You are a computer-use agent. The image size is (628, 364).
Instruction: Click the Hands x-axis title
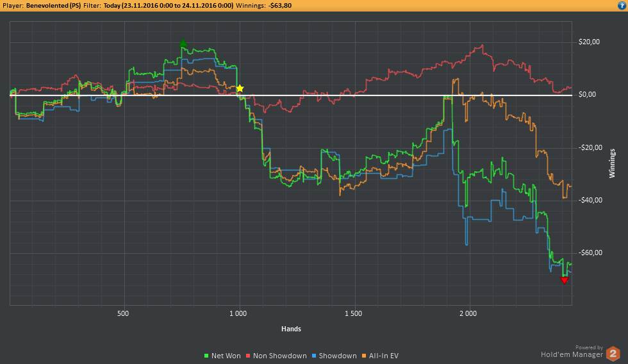pyautogui.click(x=291, y=329)
